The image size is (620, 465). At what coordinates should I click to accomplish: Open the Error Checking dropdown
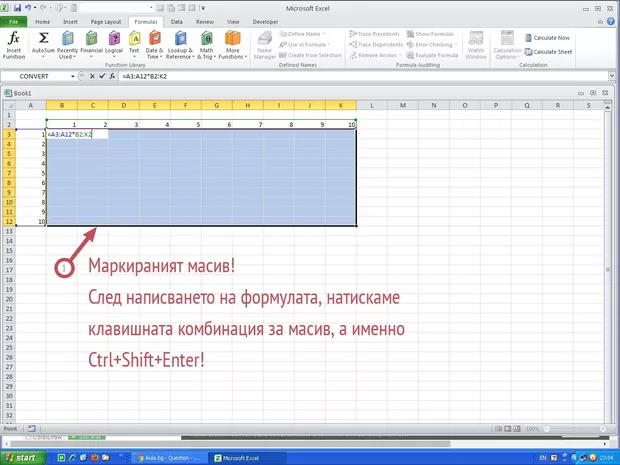click(x=432, y=45)
